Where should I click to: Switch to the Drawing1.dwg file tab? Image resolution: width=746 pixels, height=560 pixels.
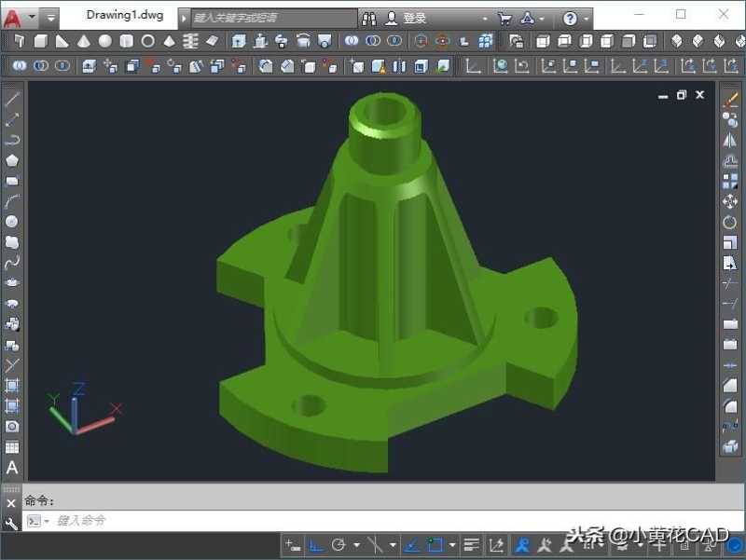pyautogui.click(x=124, y=15)
